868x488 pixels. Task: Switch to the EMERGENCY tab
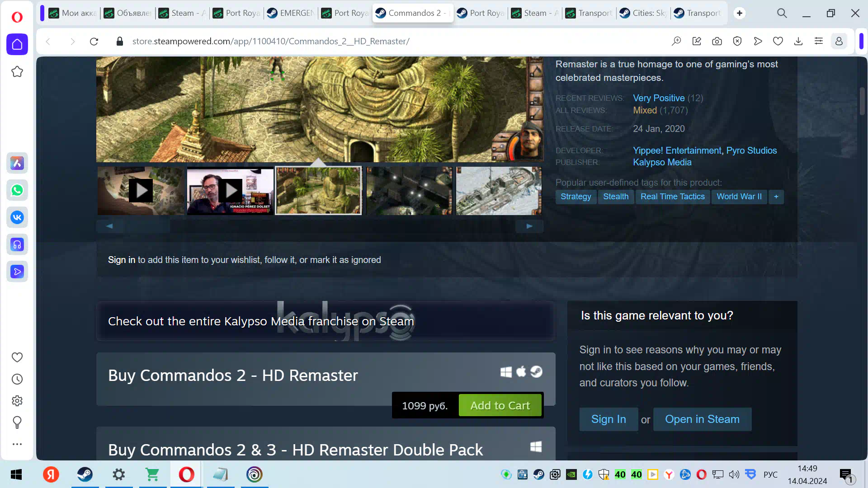click(291, 13)
